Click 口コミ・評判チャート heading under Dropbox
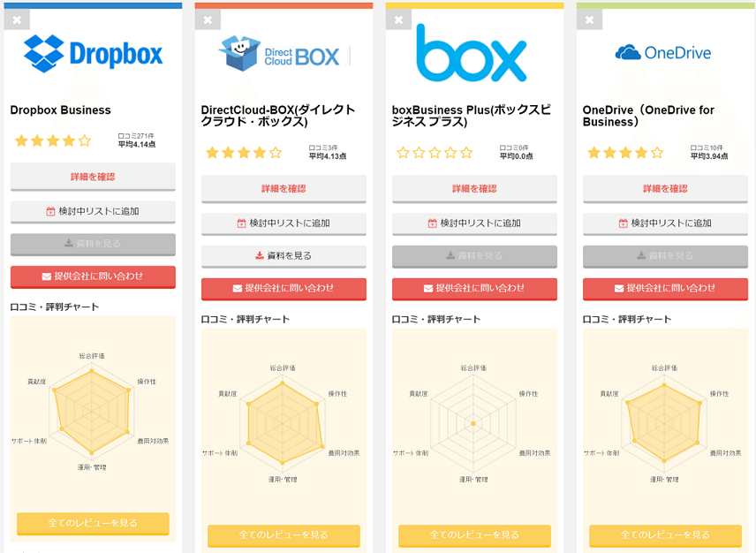 coord(55,307)
